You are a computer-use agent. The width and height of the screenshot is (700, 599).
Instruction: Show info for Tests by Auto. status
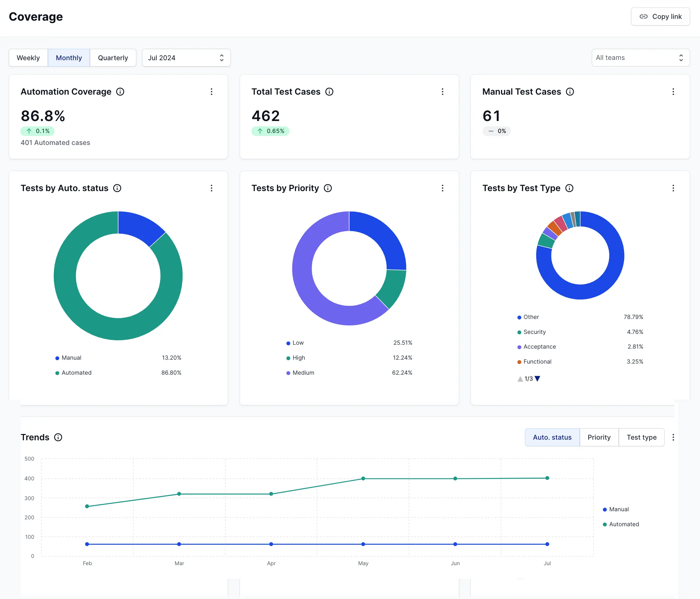pyautogui.click(x=117, y=188)
